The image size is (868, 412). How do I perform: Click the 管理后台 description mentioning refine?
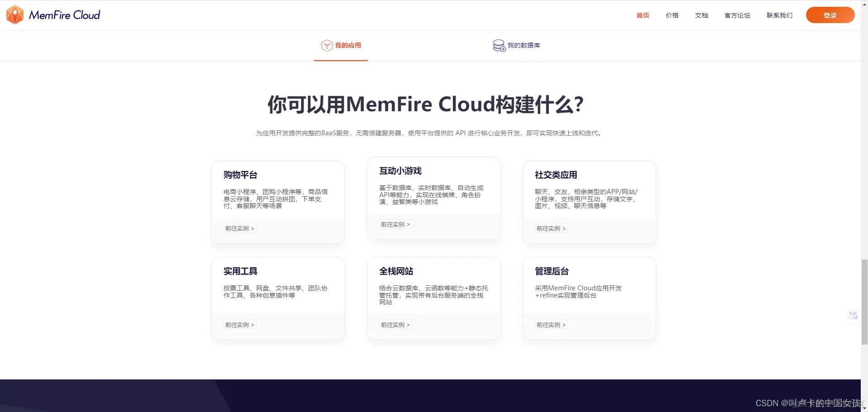578,292
